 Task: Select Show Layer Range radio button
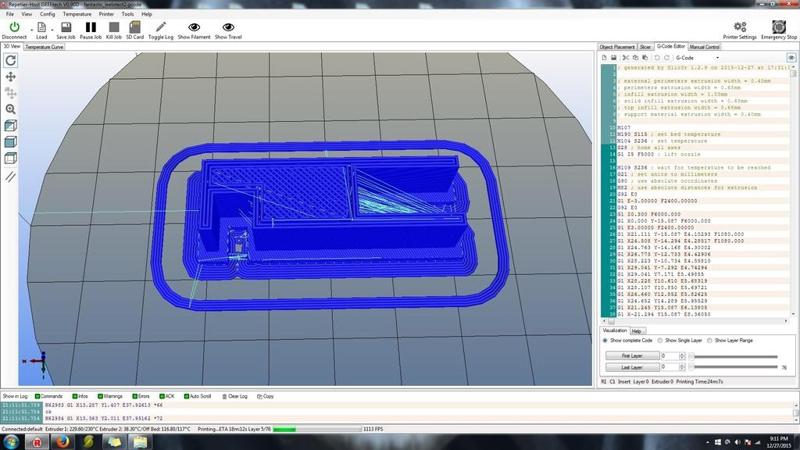(x=710, y=340)
